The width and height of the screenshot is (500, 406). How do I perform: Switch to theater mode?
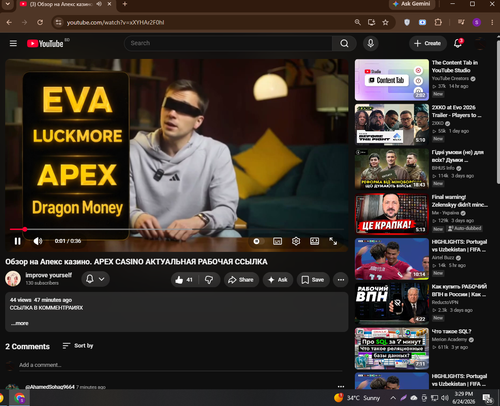pyautogui.click(x=314, y=241)
